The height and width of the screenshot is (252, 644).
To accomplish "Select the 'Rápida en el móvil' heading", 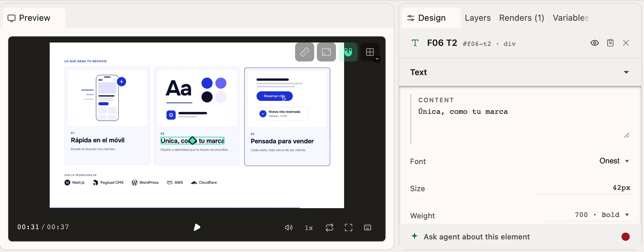I will point(97,140).
